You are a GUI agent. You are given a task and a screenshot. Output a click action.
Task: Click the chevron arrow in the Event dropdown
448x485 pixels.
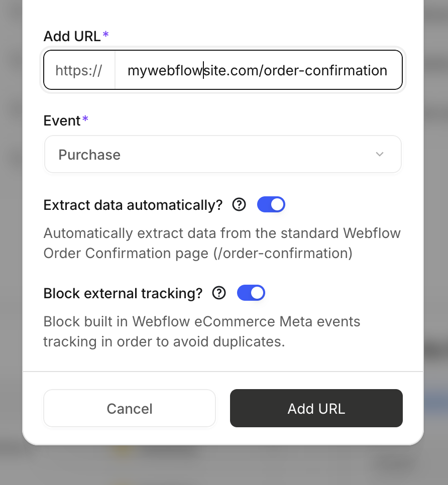(380, 155)
